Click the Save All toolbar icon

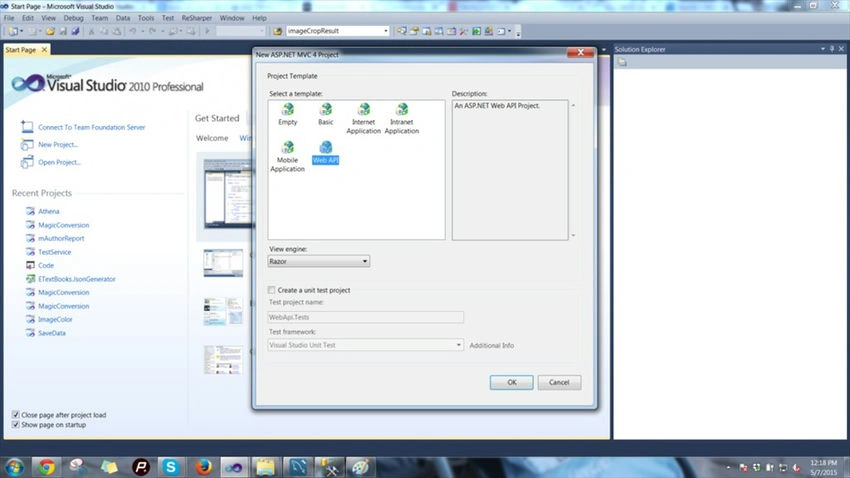point(75,31)
